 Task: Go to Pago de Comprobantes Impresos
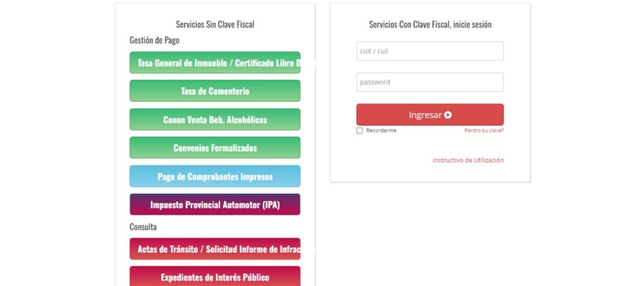point(215,177)
